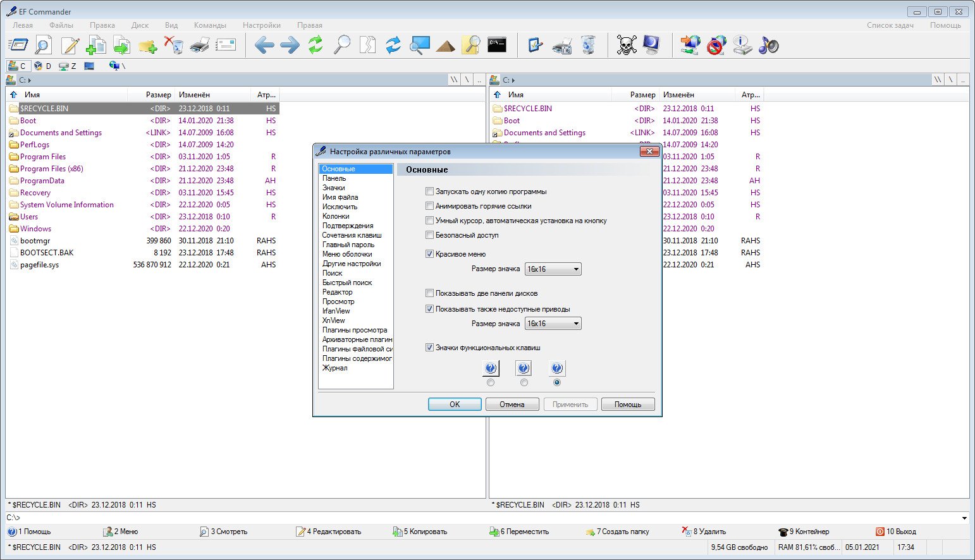The image size is (975, 560).
Task: Click '10 Выход' function key button
Action: point(896,532)
